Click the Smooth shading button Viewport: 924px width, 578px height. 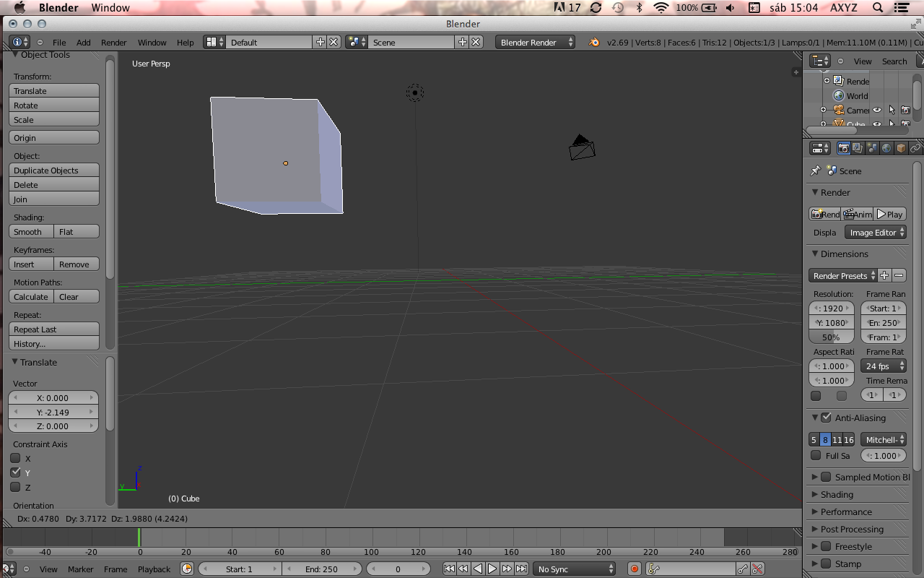click(x=30, y=231)
